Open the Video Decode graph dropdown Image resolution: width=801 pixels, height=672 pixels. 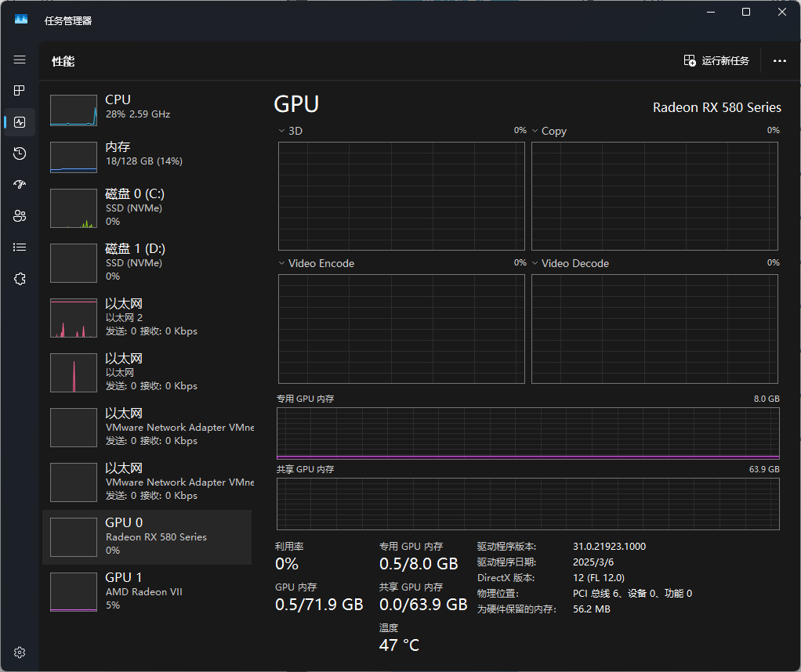click(536, 264)
